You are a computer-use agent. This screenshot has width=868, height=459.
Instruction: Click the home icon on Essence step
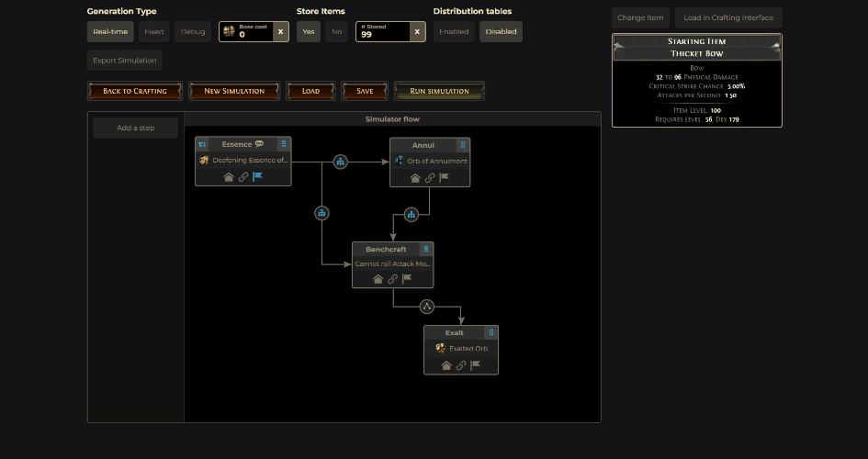pos(229,177)
